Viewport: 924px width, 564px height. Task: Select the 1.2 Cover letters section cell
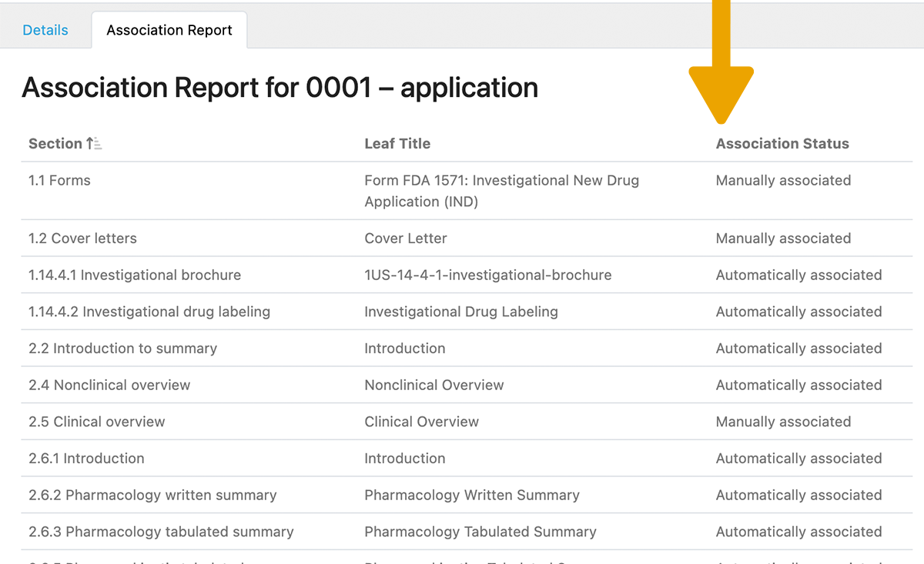pos(82,238)
